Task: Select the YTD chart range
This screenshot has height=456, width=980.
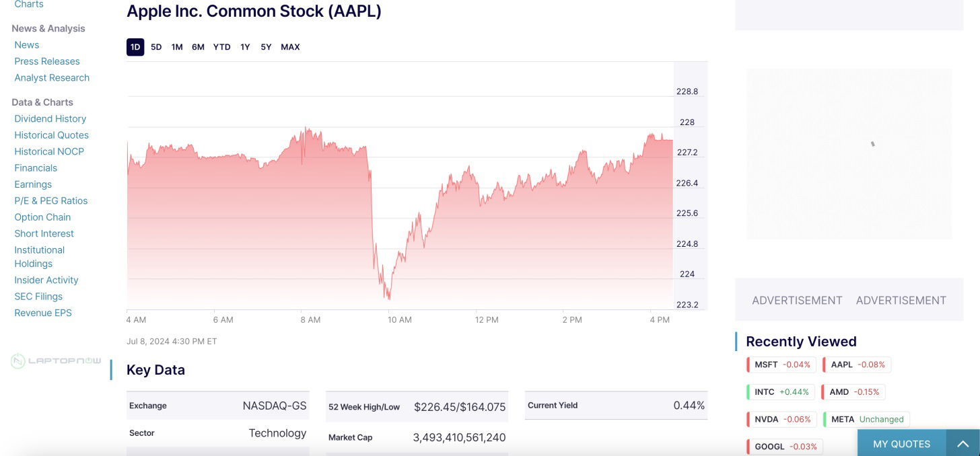Action: click(221, 47)
